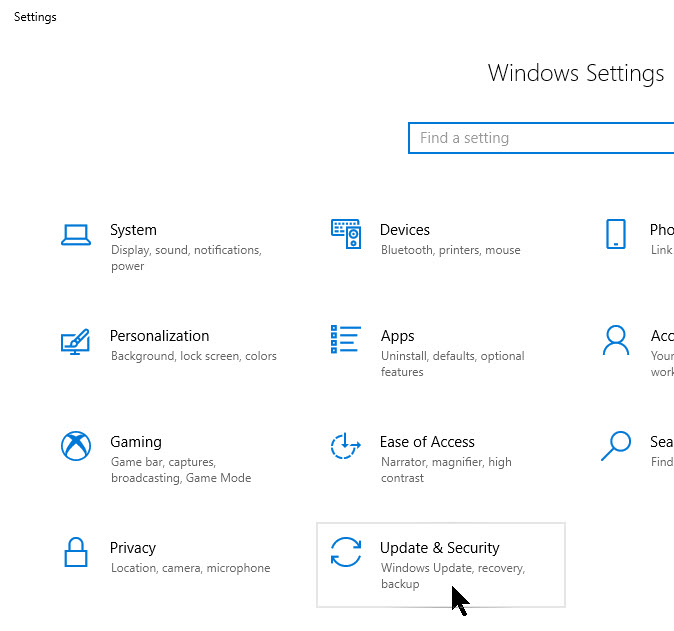Click the Update & Security arrows icon
674x631 pixels.
[x=346, y=552]
